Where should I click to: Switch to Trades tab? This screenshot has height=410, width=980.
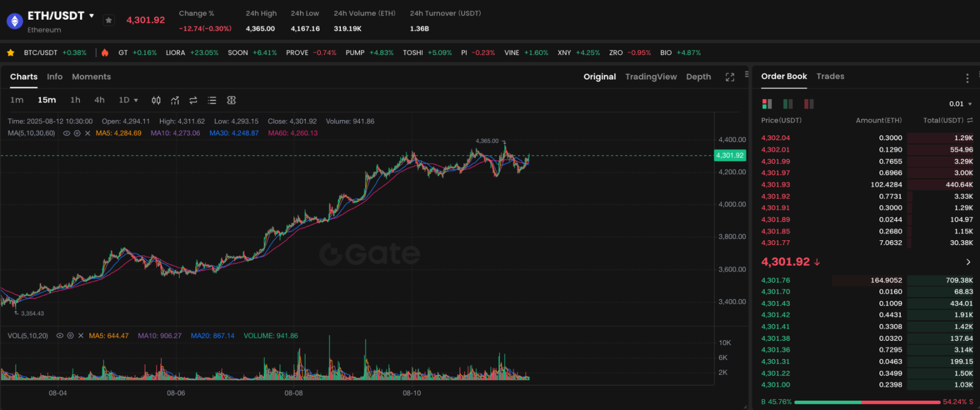[x=830, y=76]
